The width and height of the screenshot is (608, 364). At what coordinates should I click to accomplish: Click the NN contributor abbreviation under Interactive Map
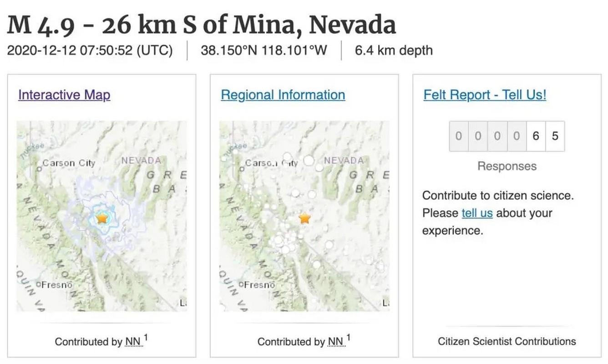pos(133,342)
